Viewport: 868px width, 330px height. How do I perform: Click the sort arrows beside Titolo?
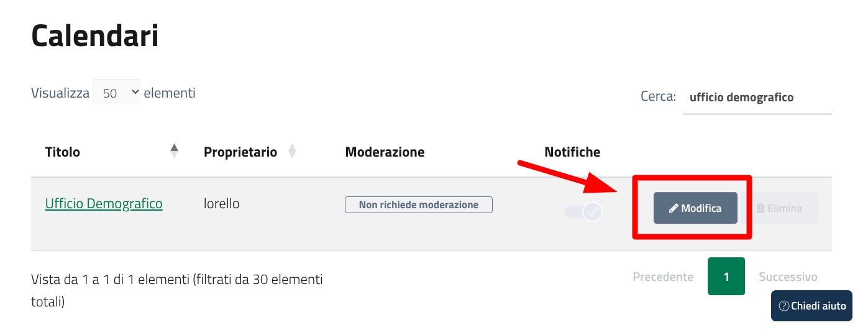tap(175, 152)
